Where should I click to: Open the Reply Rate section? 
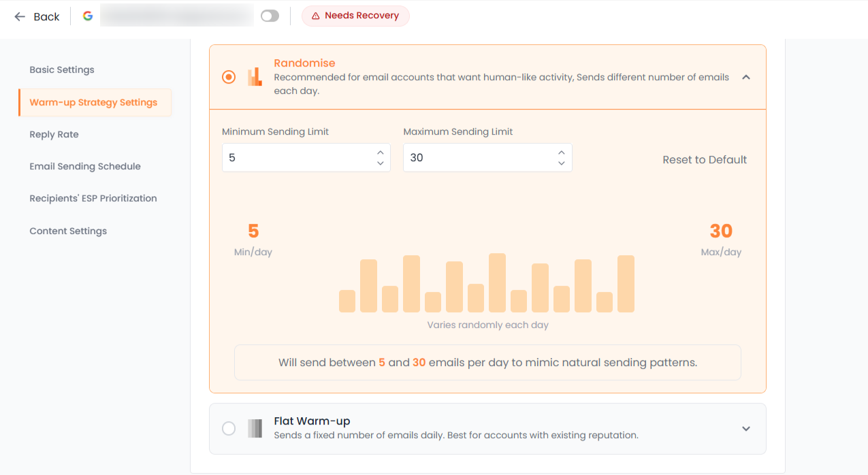click(x=54, y=134)
